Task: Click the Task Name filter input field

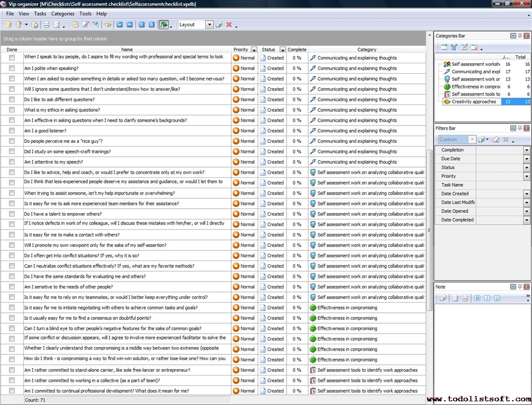Action: click(x=503, y=185)
